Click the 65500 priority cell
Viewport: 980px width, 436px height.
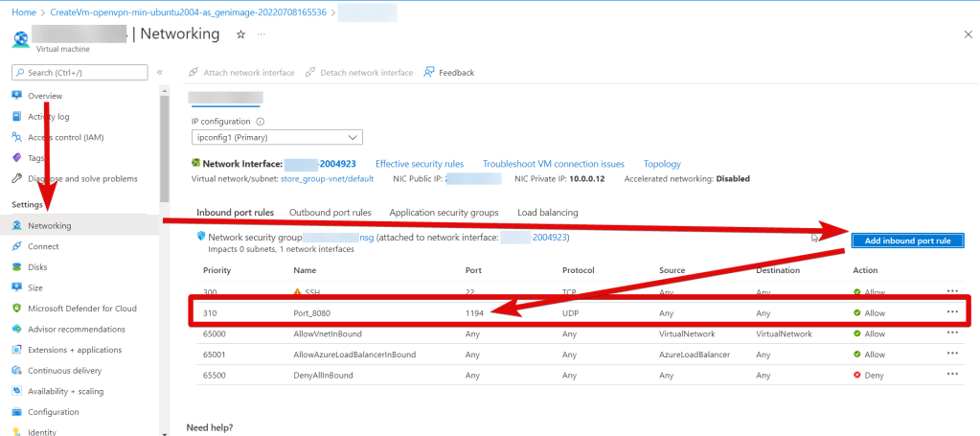pyautogui.click(x=215, y=376)
